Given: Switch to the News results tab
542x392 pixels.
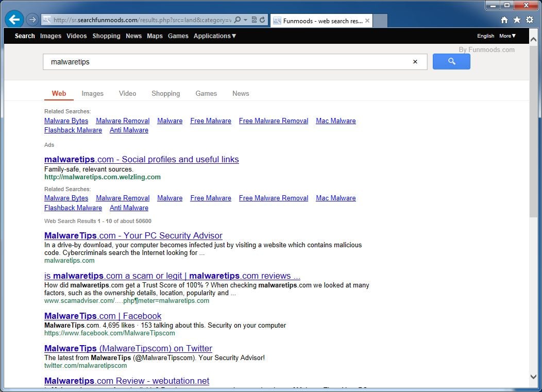Looking at the screenshot, I should [x=241, y=93].
